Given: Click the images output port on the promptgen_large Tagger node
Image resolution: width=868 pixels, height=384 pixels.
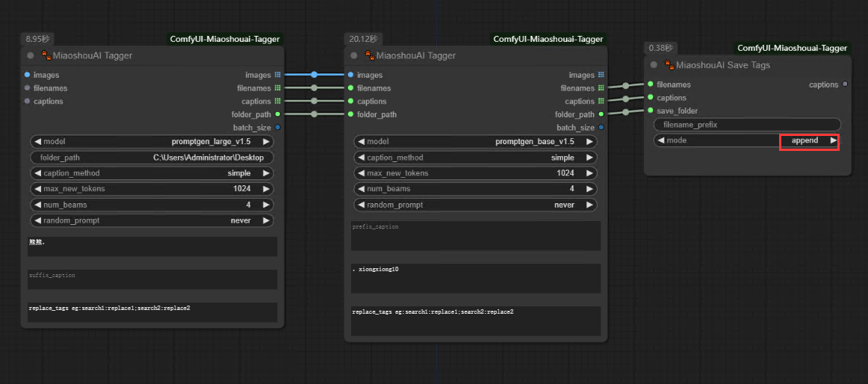Looking at the screenshot, I should (278, 75).
